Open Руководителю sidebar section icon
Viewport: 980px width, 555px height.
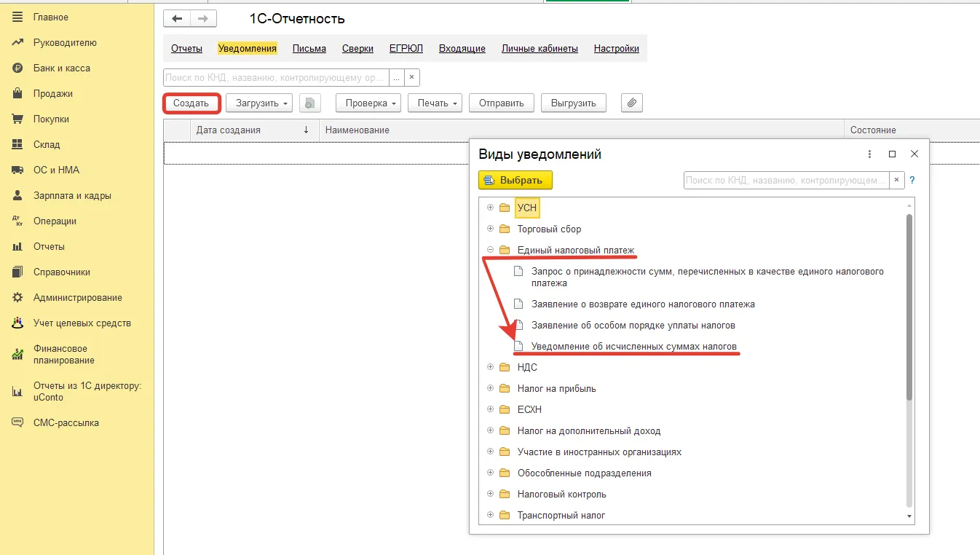tap(18, 42)
